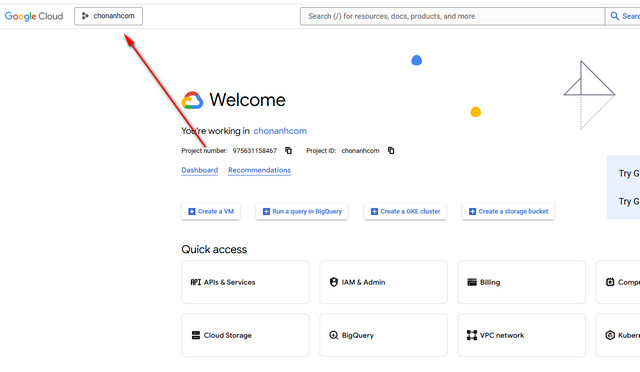Screen dimensions: 640x372
Task: Click the magnifier Search button
Action: [622, 16]
